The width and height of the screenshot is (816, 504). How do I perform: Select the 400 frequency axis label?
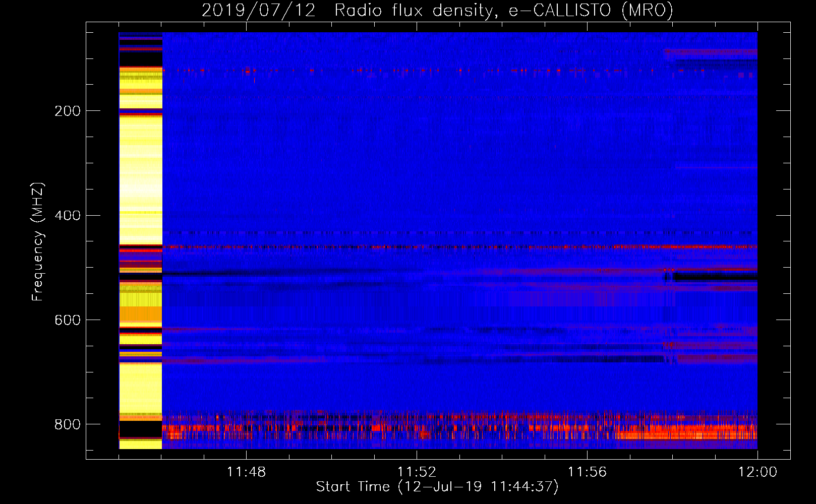(68, 216)
